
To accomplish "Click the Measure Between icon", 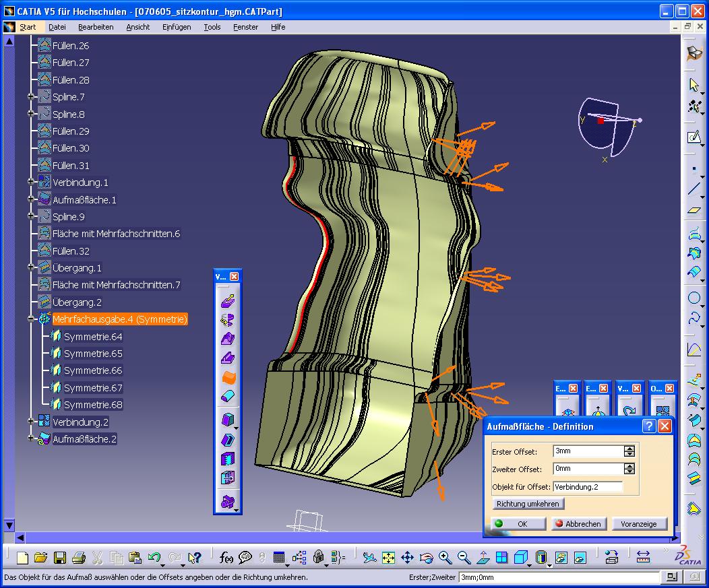I will point(643,557).
